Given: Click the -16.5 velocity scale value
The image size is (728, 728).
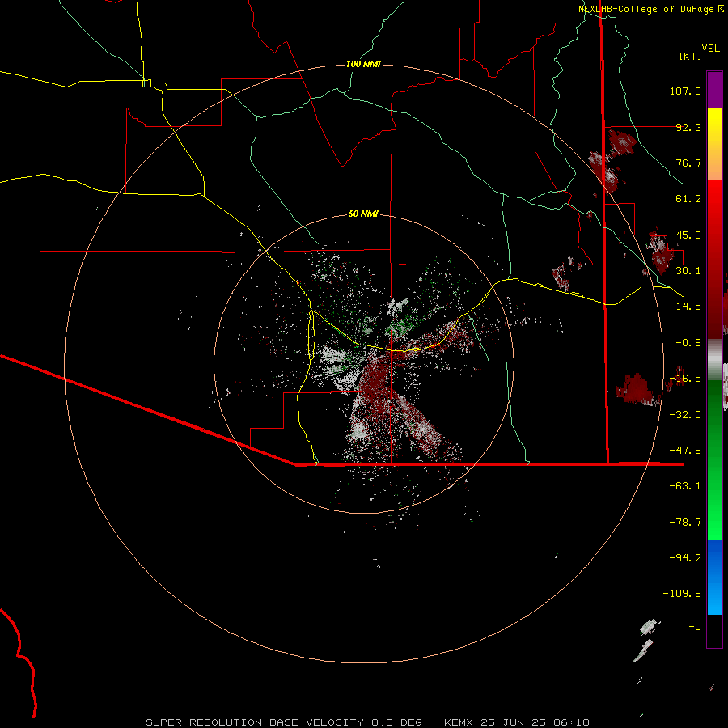Looking at the screenshot, I should click(685, 379).
